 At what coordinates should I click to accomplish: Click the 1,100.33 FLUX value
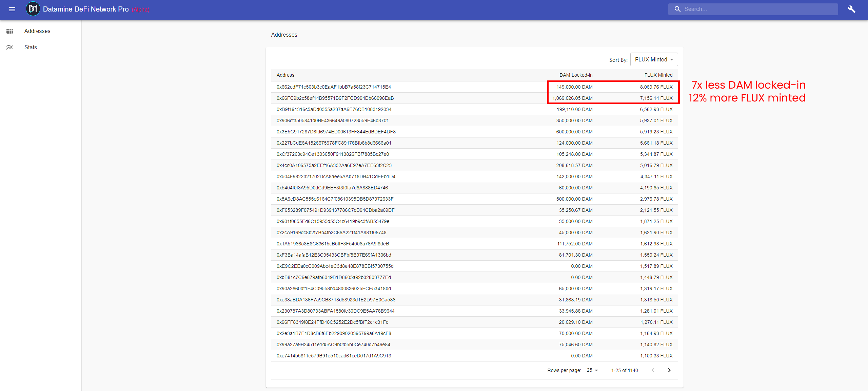(x=656, y=356)
